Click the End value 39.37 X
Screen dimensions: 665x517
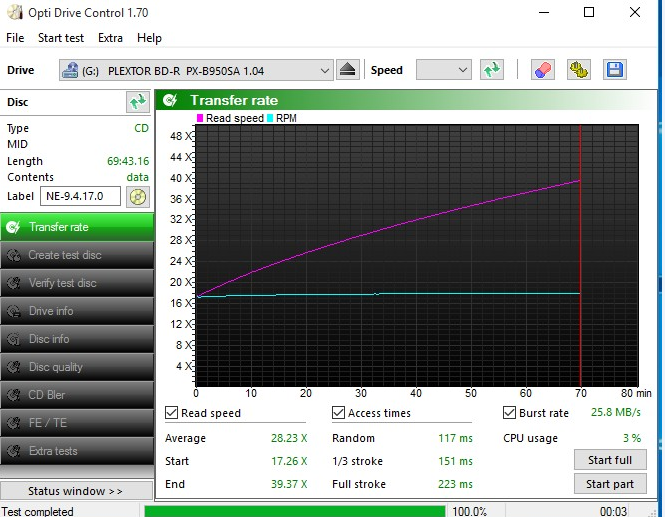[289, 484]
